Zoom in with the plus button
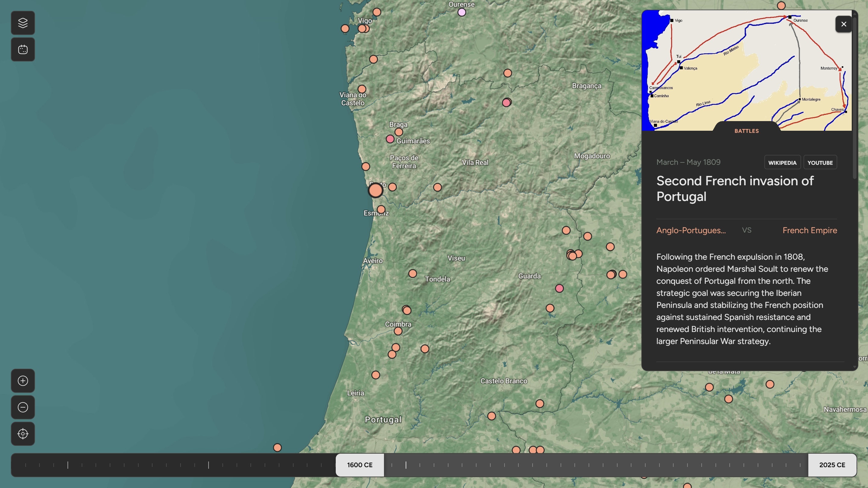This screenshot has width=868, height=488. [23, 380]
